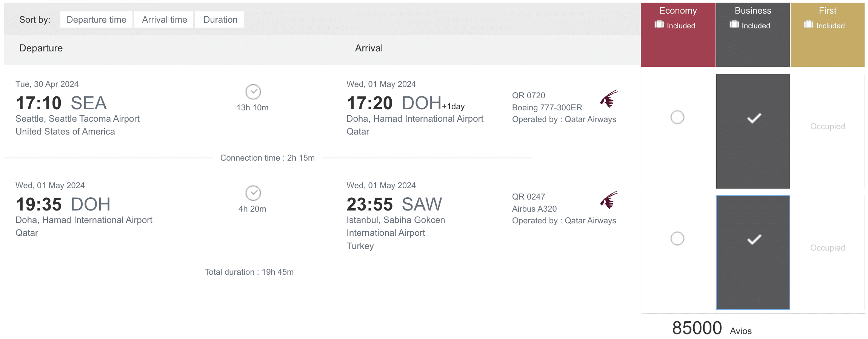The image size is (868, 339).
Task: Click the Business baggage included icon
Action: pyautogui.click(x=734, y=24)
